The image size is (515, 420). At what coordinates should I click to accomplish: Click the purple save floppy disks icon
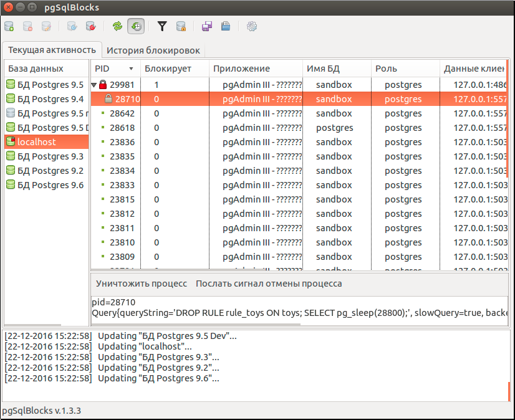coord(207,26)
